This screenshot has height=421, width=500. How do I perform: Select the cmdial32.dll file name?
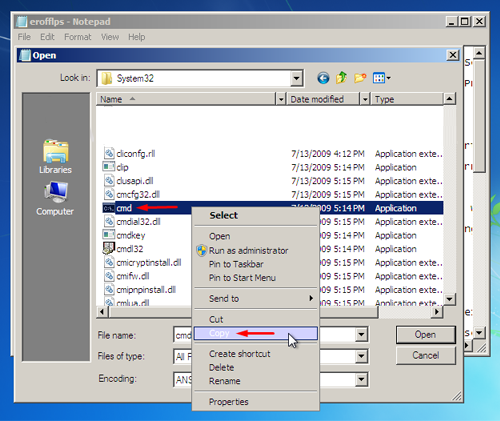138,222
